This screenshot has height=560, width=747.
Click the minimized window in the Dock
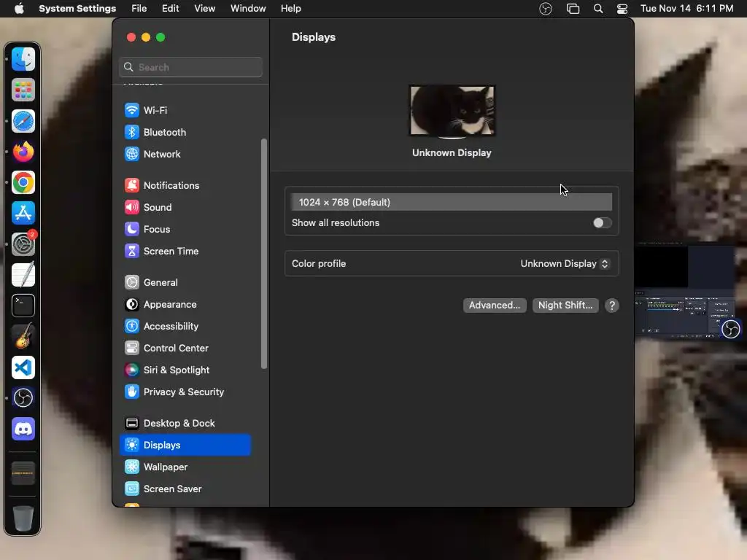(x=23, y=473)
